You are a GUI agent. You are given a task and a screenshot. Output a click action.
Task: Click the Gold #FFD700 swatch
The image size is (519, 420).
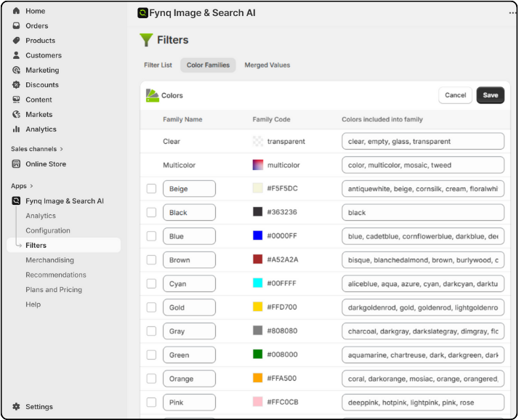(x=258, y=307)
